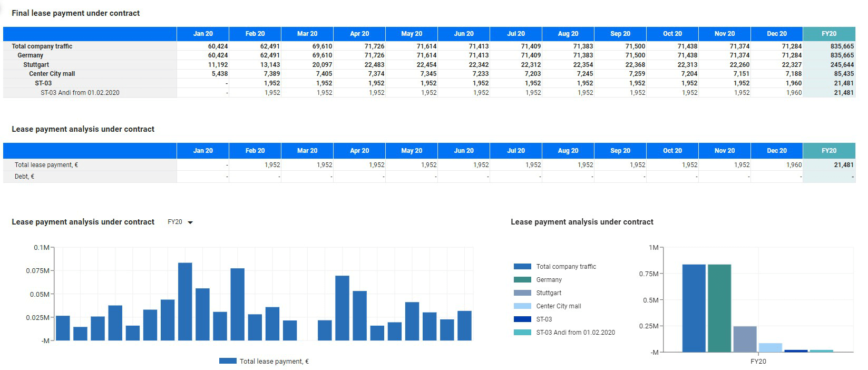Click the Total lease payment, € row label
The height and width of the screenshot is (370, 868).
pyautogui.click(x=46, y=165)
